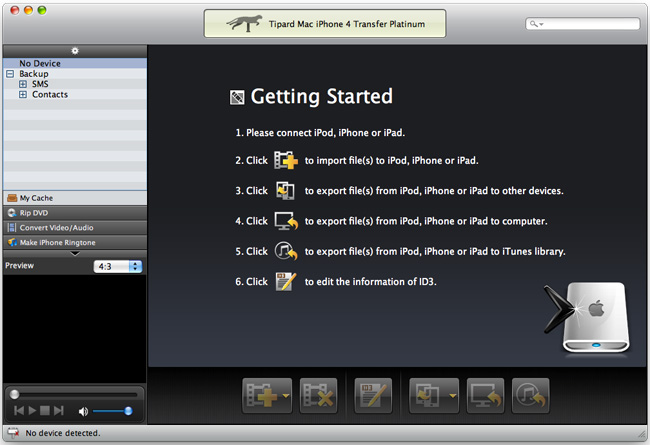Select the Contacts item in the tree
Screen dimensions: 650x445
pos(50,95)
